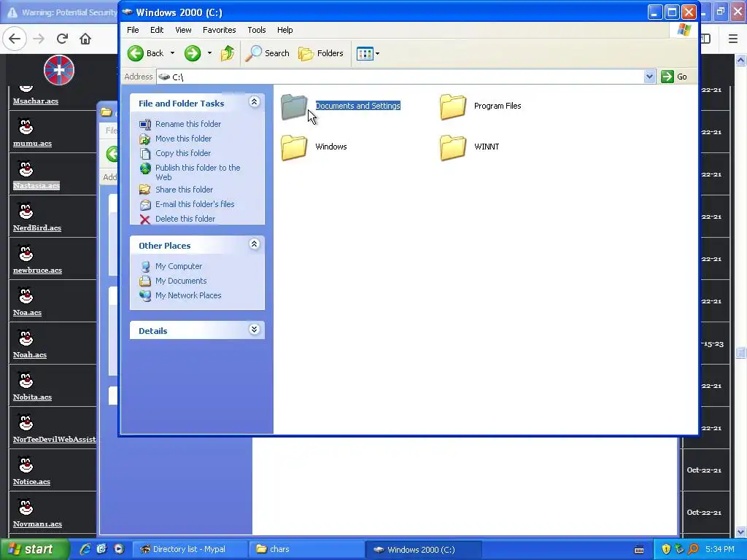Collapse the Other Places panel
The width and height of the screenshot is (747, 560).
tap(255, 244)
